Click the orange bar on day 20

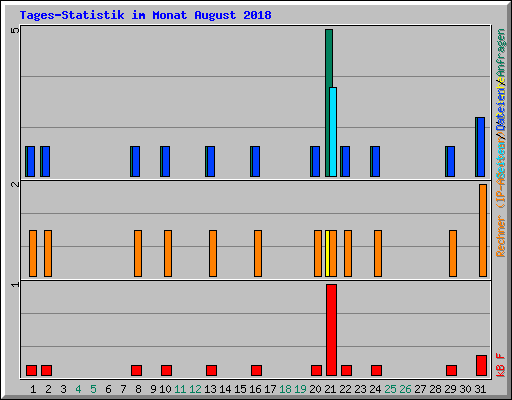(x=318, y=253)
